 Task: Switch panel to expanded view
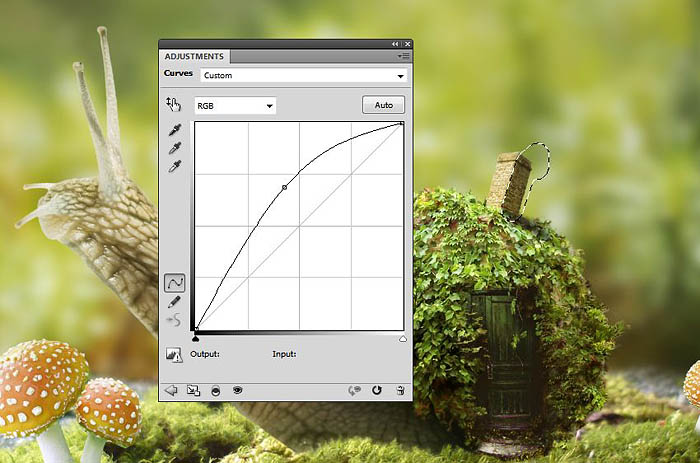pyautogui.click(x=193, y=391)
